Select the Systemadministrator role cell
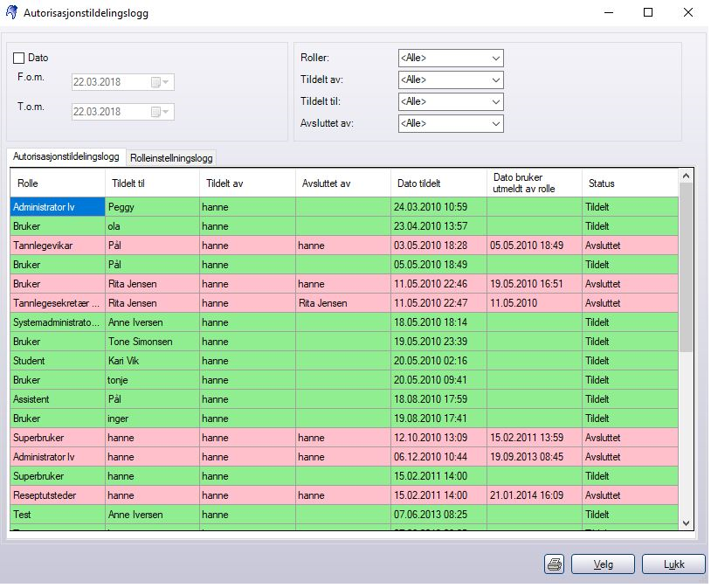The image size is (711, 588). pos(58,322)
